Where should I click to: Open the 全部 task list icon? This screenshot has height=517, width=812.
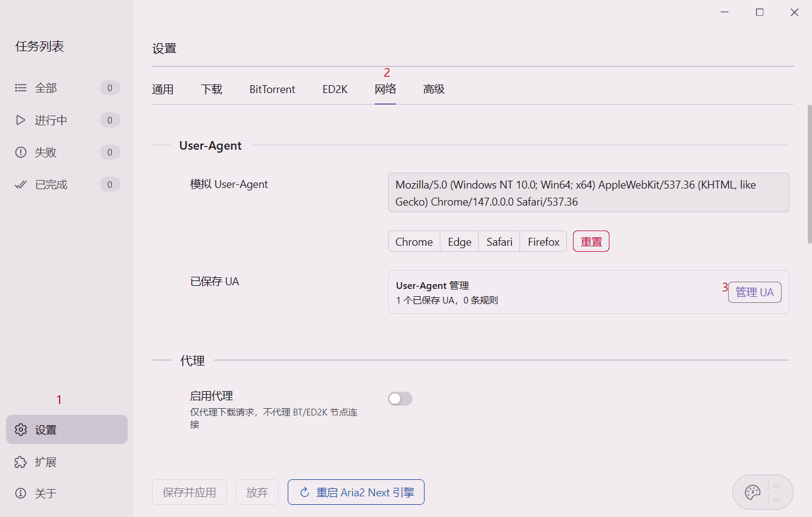point(21,88)
